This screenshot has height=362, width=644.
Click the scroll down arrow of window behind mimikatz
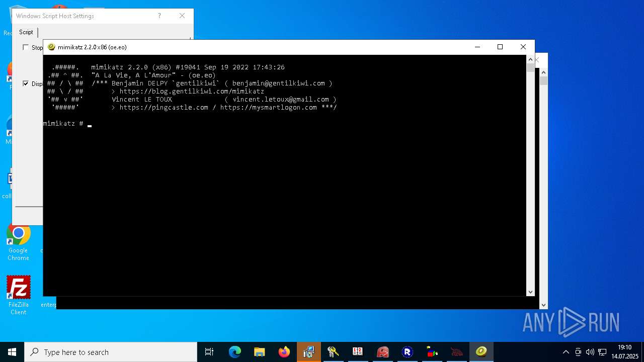click(543, 305)
